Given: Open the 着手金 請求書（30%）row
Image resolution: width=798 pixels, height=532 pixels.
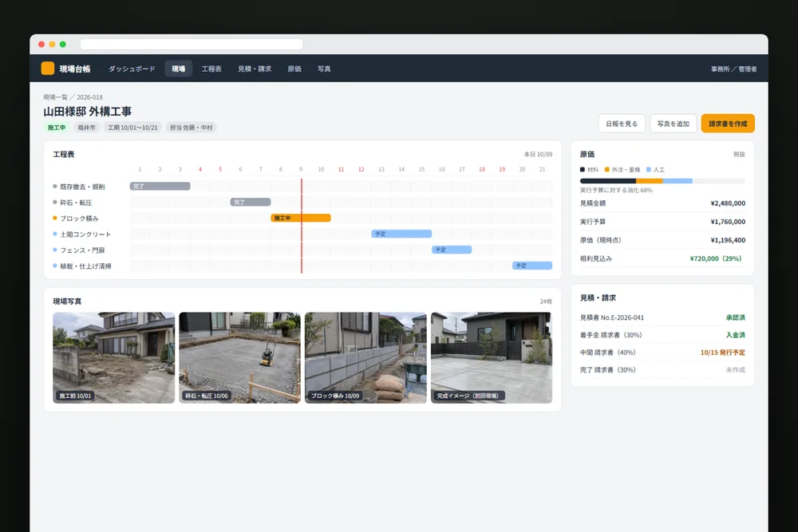Looking at the screenshot, I should 662,335.
